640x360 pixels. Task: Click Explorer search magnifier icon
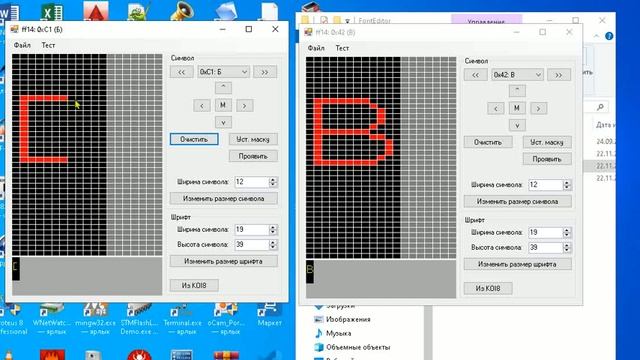click(600, 107)
